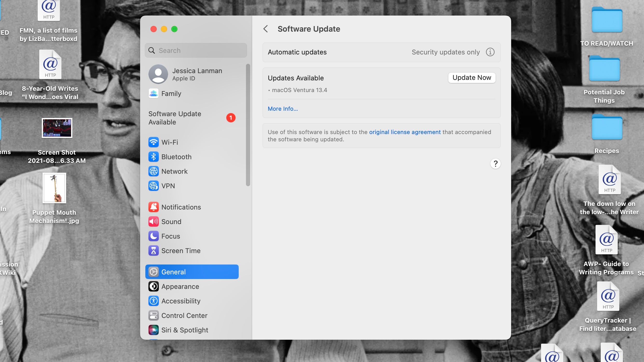Click the Siri & Spotlight icon

pyautogui.click(x=153, y=330)
